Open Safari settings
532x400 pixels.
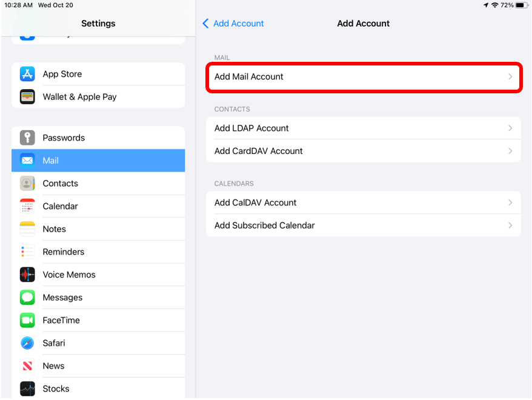click(x=98, y=343)
